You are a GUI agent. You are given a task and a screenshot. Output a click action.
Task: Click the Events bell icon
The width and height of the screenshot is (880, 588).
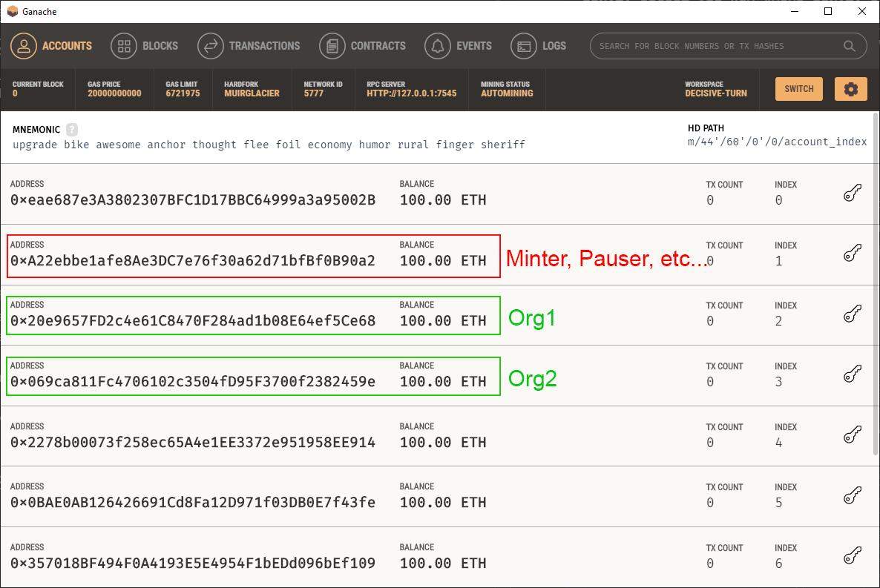coord(438,46)
